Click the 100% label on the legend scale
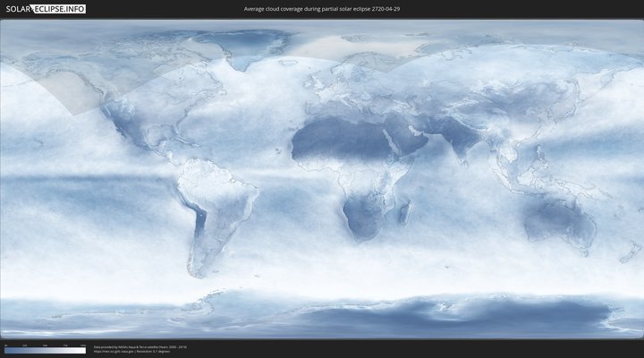The height and width of the screenshot is (358, 644). [83, 345]
